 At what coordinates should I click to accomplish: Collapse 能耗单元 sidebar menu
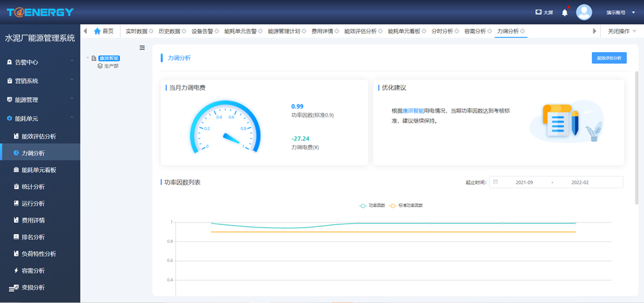coord(40,119)
